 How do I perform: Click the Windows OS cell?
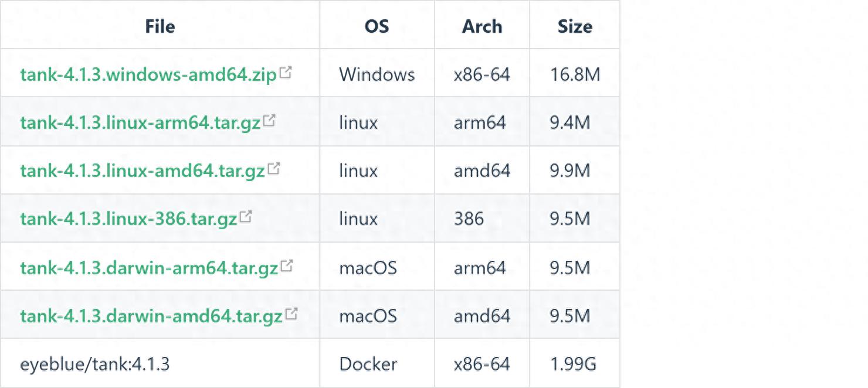point(377,75)
